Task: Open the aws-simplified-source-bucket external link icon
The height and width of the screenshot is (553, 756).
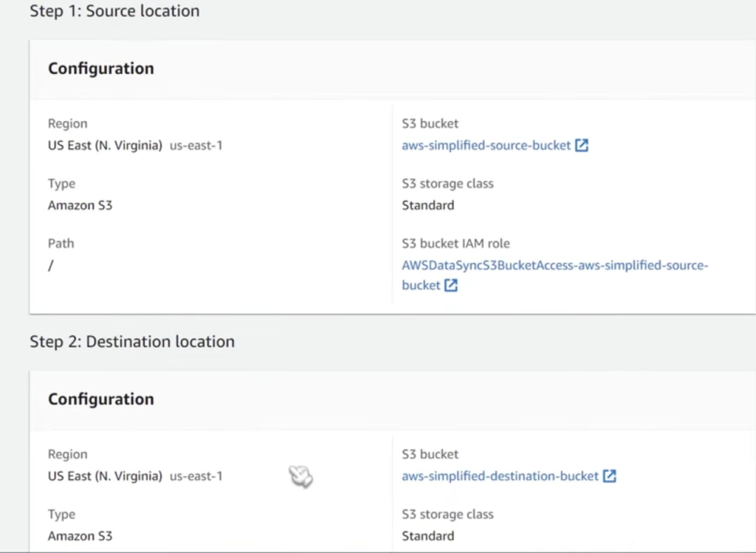Action: 582,145
